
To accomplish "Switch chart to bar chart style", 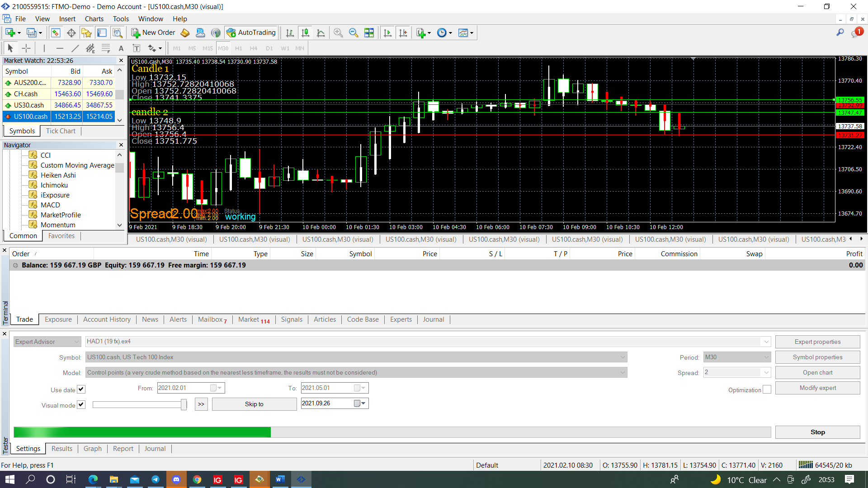I will point(290,33).
